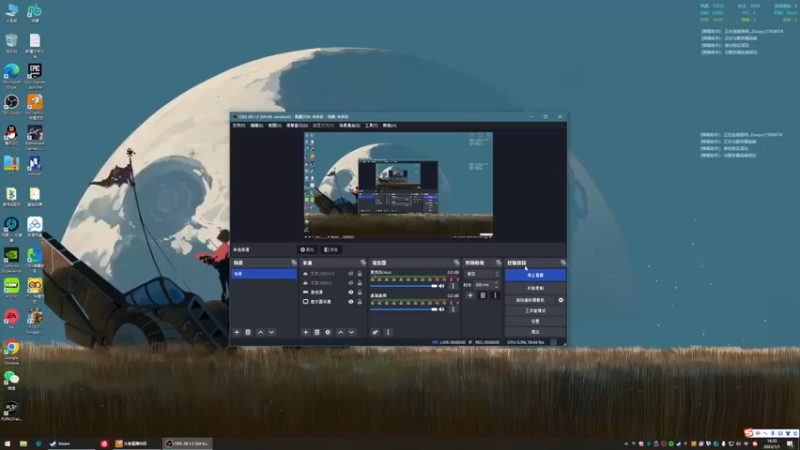
Task: Select the highlighted scene in Scenes list
Action: tap(264, 274)
